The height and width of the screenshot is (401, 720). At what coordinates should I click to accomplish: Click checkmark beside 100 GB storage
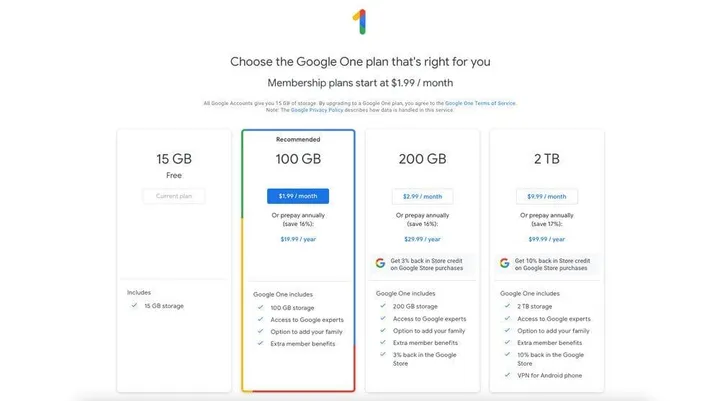(258, 307)
